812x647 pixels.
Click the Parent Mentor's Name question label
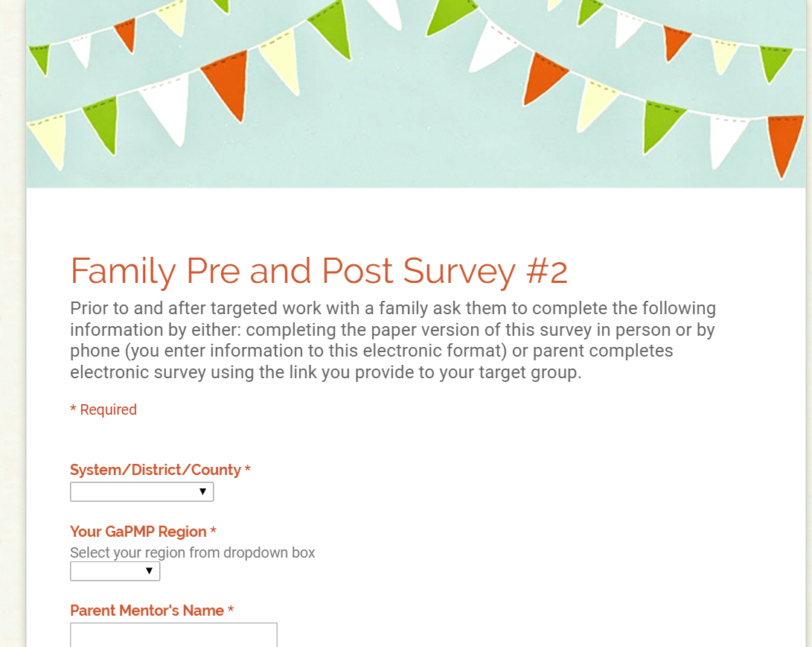coord(147,611)
